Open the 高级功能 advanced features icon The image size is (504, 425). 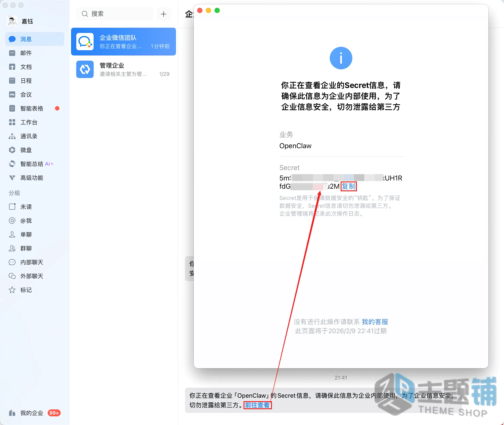pyautogui.click(x=12, y=178)
